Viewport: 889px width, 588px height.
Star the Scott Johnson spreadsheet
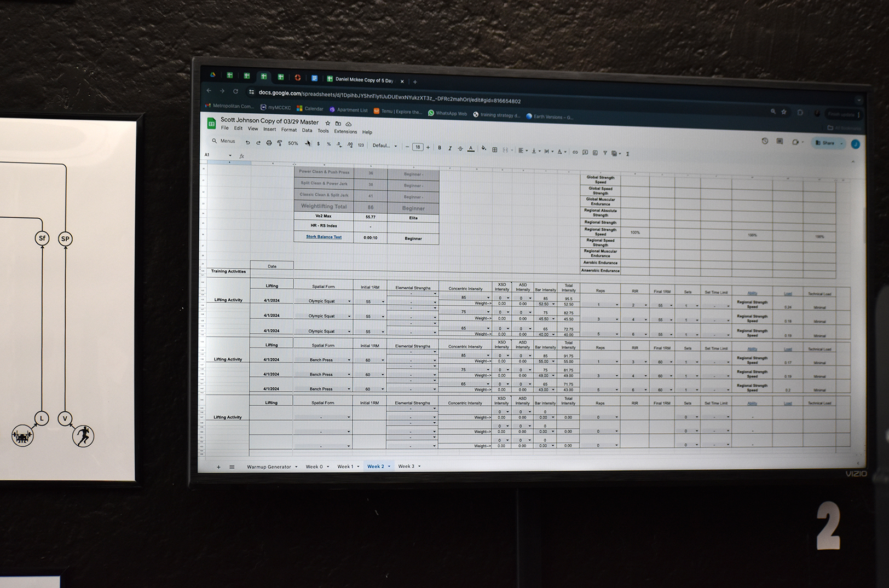[x=328, y=123]
